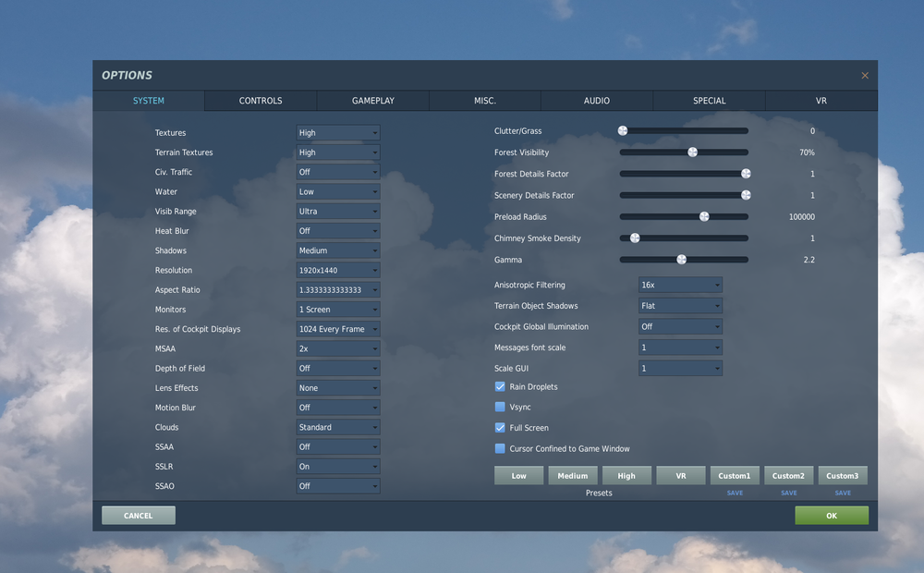Expand the Resolution dropdown
The height and width of the screenshot is (573, 924).
pos(337,270)
